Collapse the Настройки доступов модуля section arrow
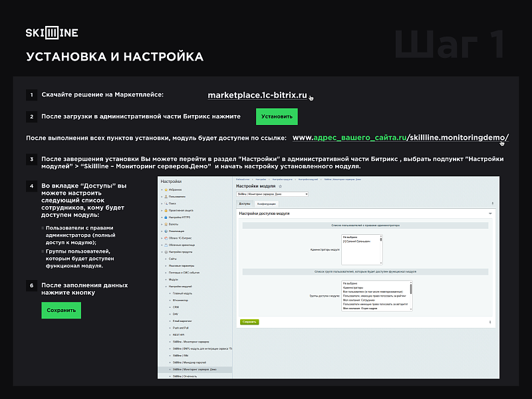This screenshot has height=399, width=532. pos(490,213)
